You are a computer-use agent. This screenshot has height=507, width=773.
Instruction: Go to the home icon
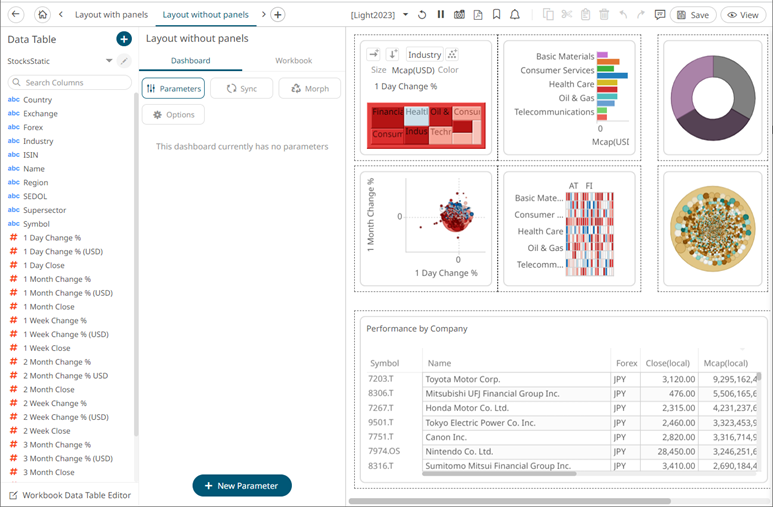[42, 15]
